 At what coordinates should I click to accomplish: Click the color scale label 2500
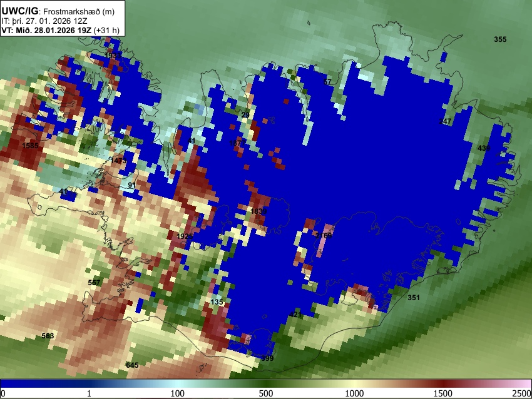pos(522,393)
